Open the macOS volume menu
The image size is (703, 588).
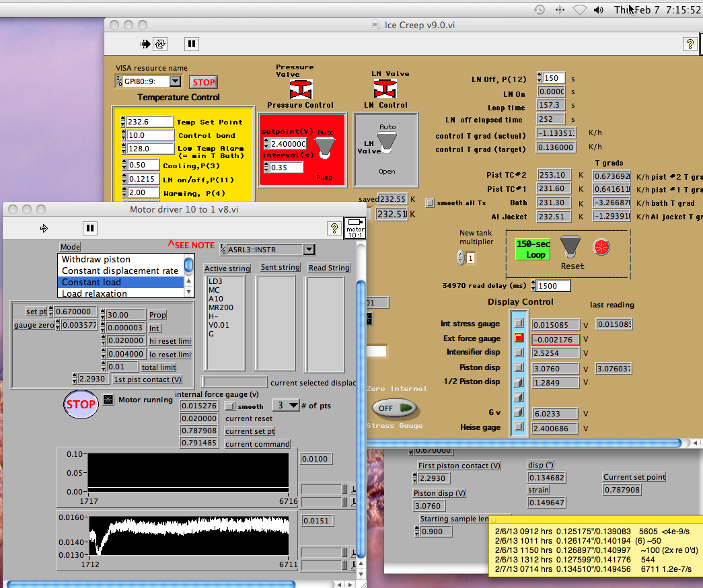tap(599, 10)
